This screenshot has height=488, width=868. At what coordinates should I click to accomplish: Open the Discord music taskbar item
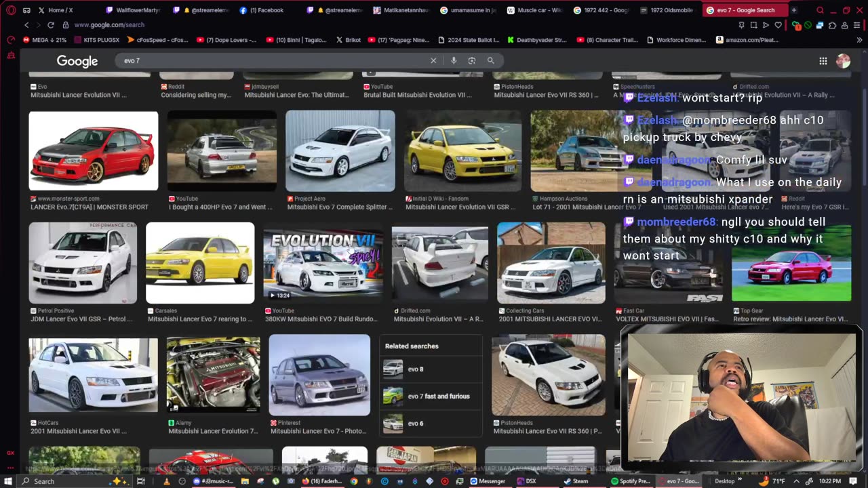click(214, 481)
